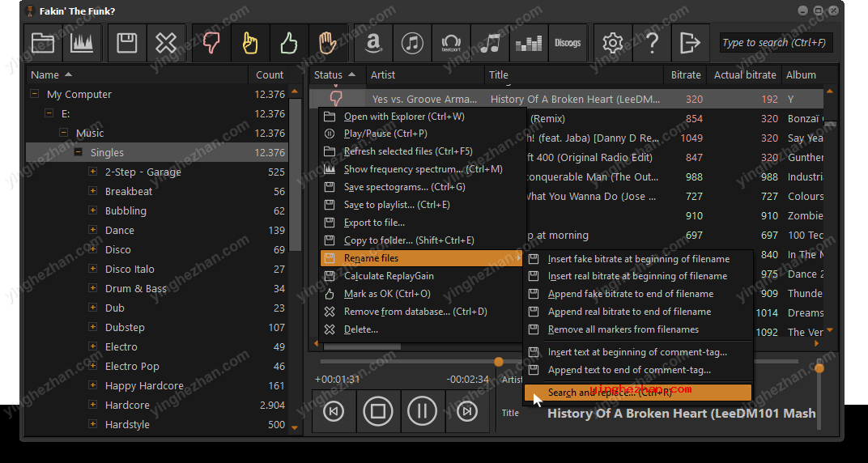The height and width of the screenshot is (463, 868).
Task: Choose Show frequency spectrum menu item
Action: pos(422,169)
